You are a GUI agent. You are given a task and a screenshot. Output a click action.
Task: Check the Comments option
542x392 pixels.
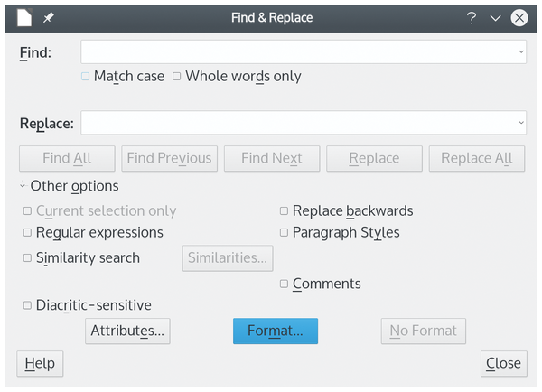(284, 284)
